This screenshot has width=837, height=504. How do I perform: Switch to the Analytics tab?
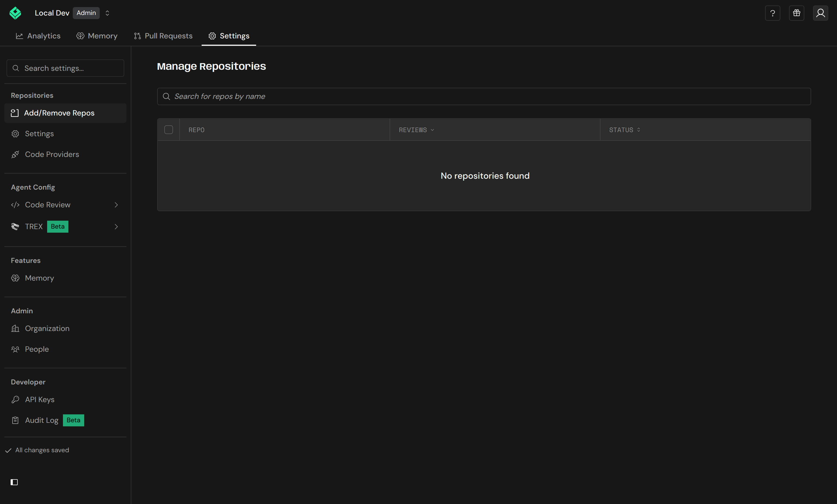pyautogui.click(x=38, y=36)
